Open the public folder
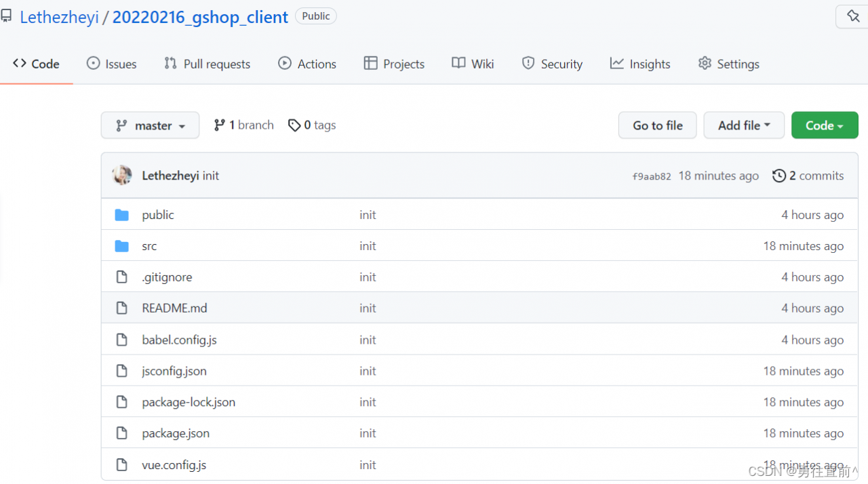This screenshot has width=868, height=484. (158, 215)
